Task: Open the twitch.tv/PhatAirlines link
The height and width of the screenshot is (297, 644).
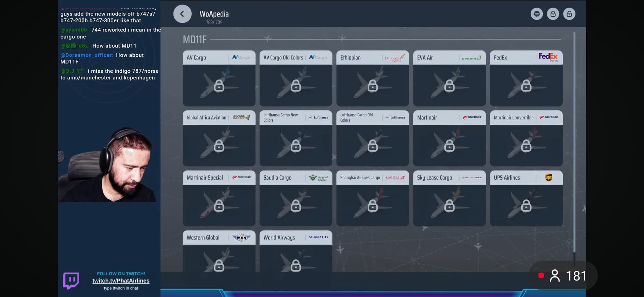Action: [121, 281]
